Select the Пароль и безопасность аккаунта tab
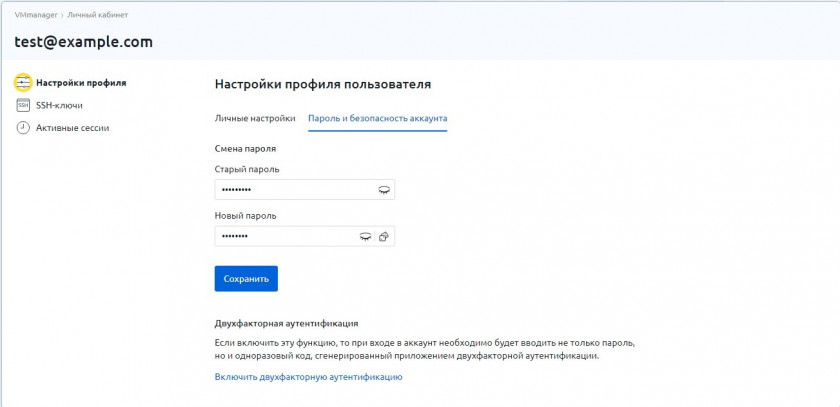Image resolution: width=840 pixels, height=407 pixels. click(377, 118)
